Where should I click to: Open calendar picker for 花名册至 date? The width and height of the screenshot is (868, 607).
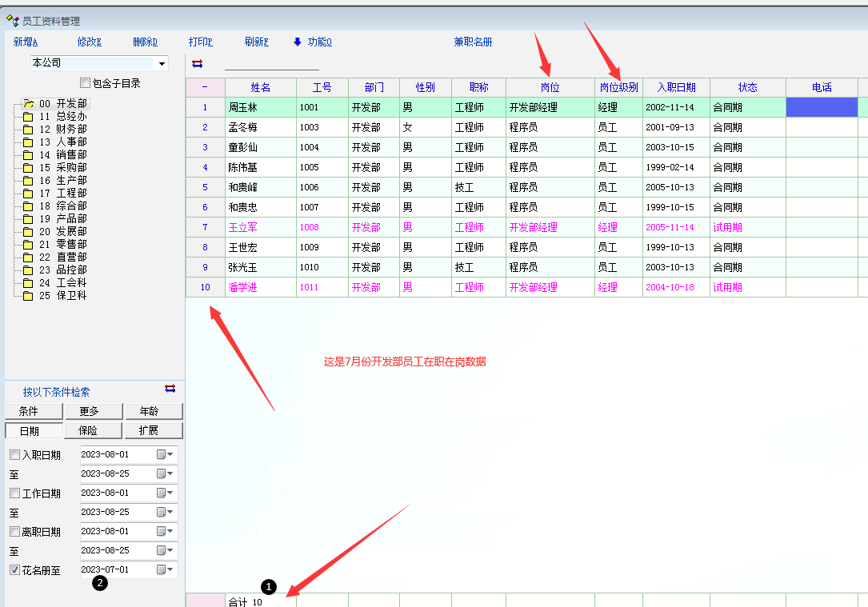(166, 569)
